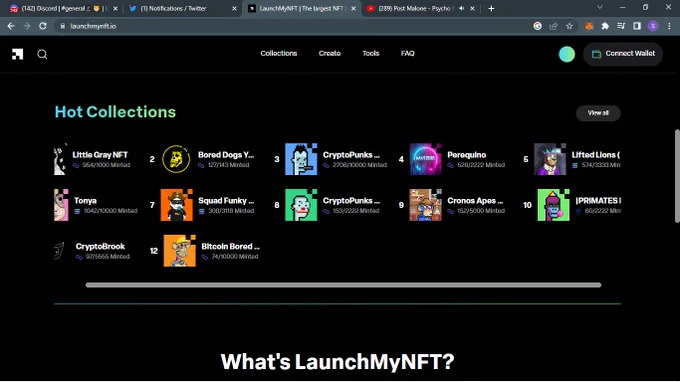Viewport: 680px width, 382px height.
Task: Click the Perequino collection name
Action: [x=467, y=155]
